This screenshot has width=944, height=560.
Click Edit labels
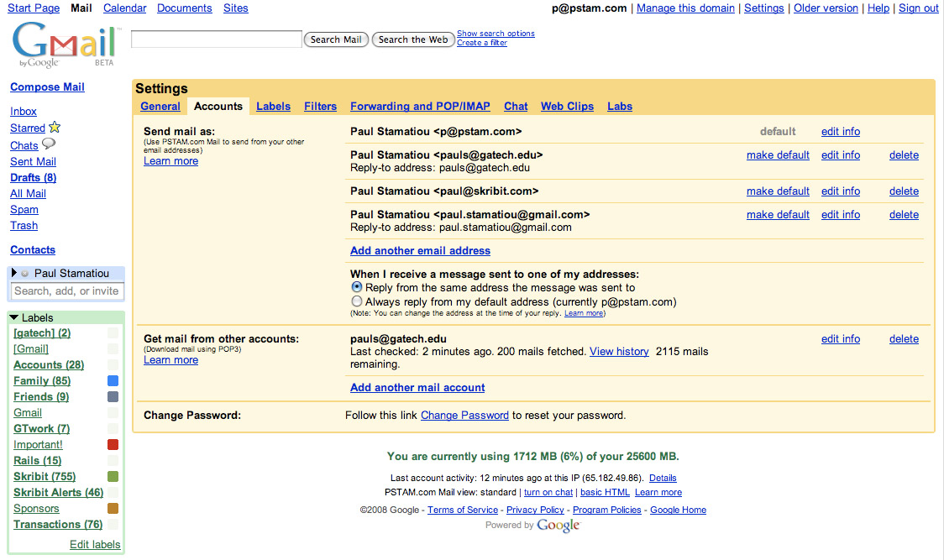coord(95,544)
